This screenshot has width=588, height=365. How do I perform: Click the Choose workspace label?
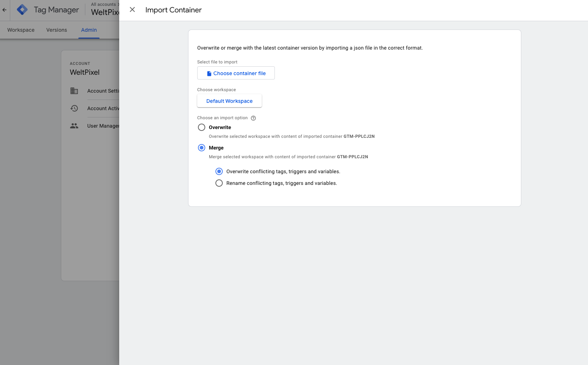pos(217,90)
